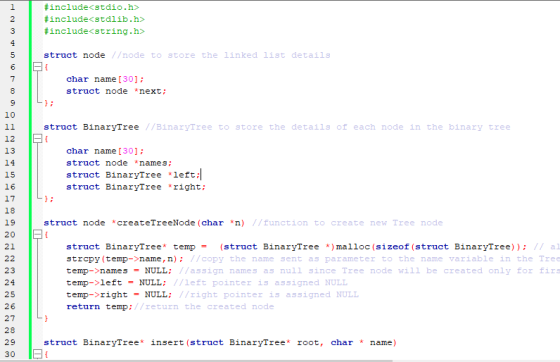The height and width of the screenshot is (362, 560).
Task: Click on '#include<stdio.h>' text
Action: [x=91, y=7]
